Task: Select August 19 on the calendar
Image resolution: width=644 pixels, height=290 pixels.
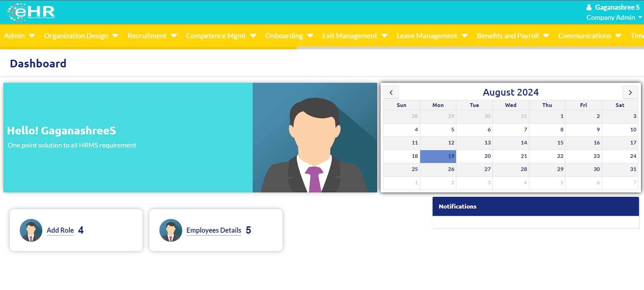Action: (x=438, y=156)
